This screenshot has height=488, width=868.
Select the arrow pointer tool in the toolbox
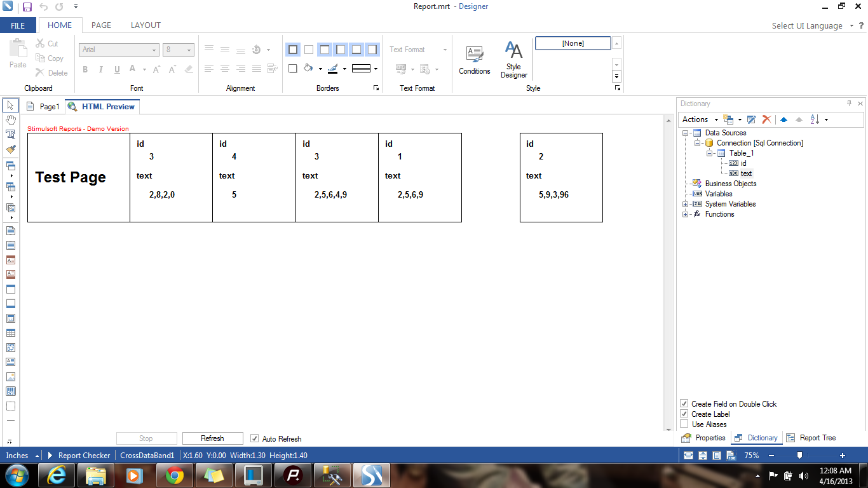click(10, 105)
